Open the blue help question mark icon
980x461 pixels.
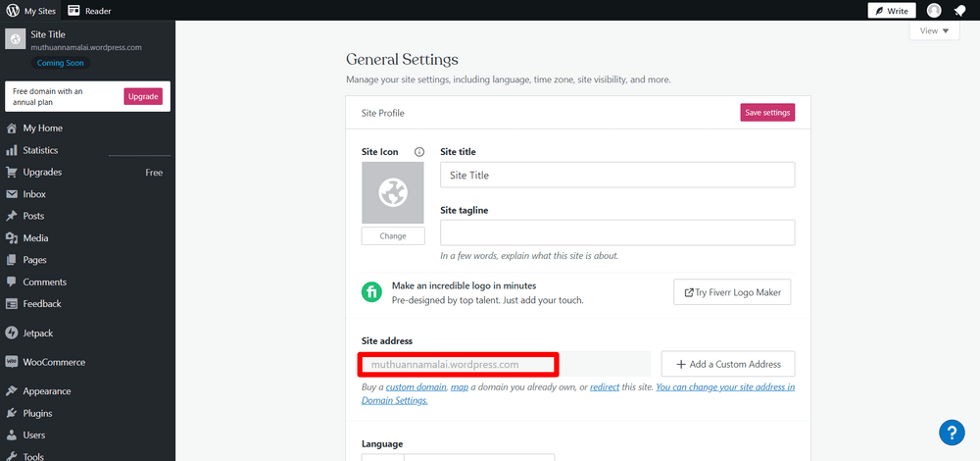(x=952, y=432)
